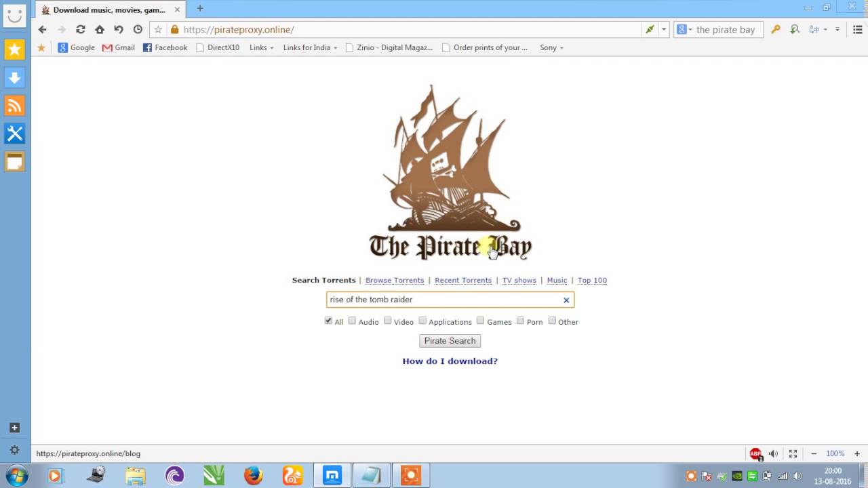868x488 pixels.
Task: Click the Pirate Search button
Action: pyautogui.click(x=450, y=341)
